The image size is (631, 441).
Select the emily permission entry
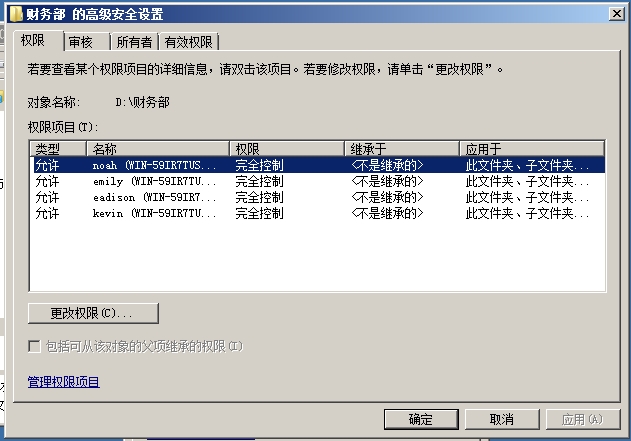click(x=318, y=181)
